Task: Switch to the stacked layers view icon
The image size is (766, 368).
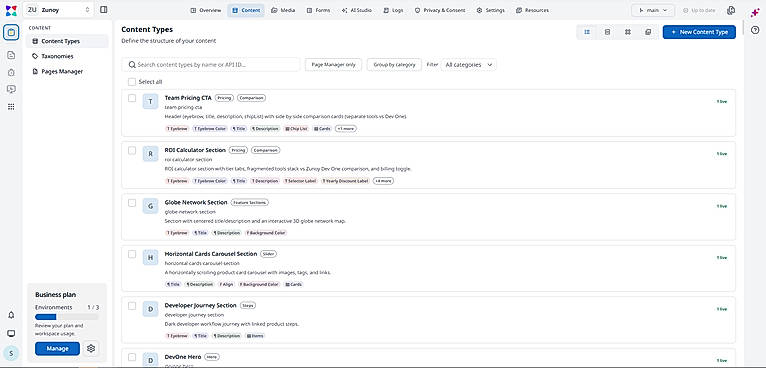Action: pyautogui.click(x=648, y=32)
